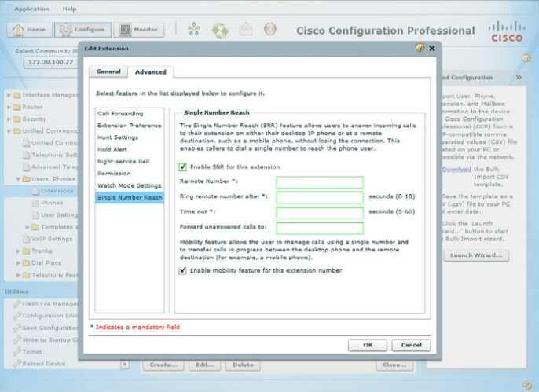This screenshot has height=392, width=539.
Task: Select Call Forwarding feature
Action: (x=130, y=114)
